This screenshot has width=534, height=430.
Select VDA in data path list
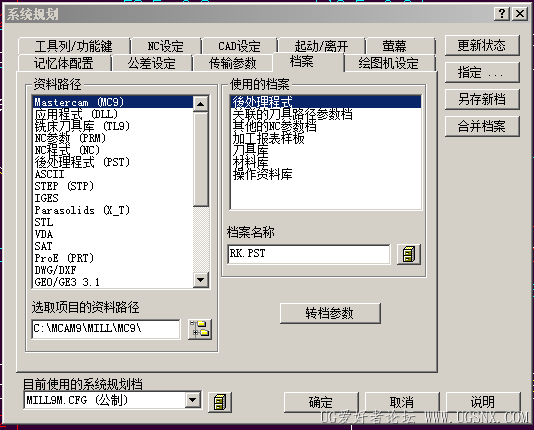click(x=113, y=234)
